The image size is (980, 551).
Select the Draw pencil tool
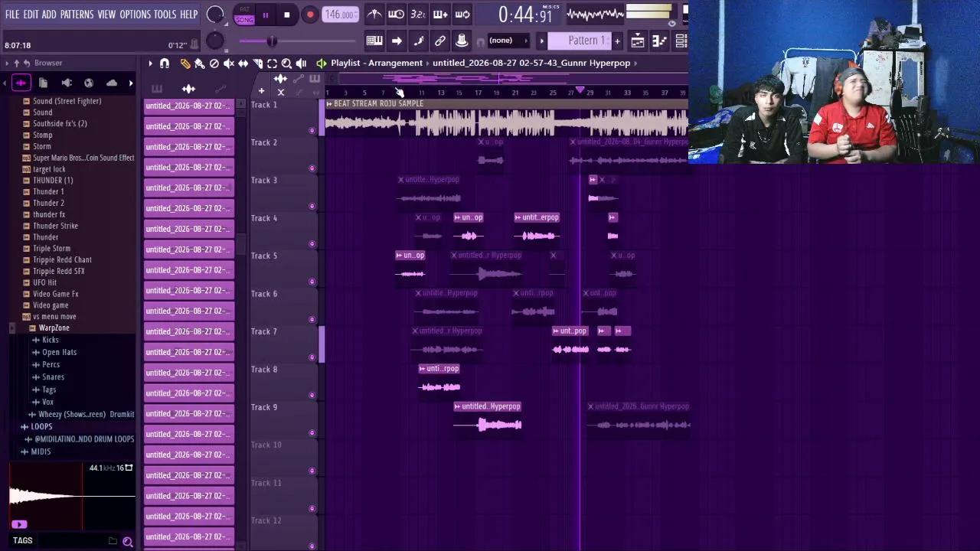coord(185,64)
